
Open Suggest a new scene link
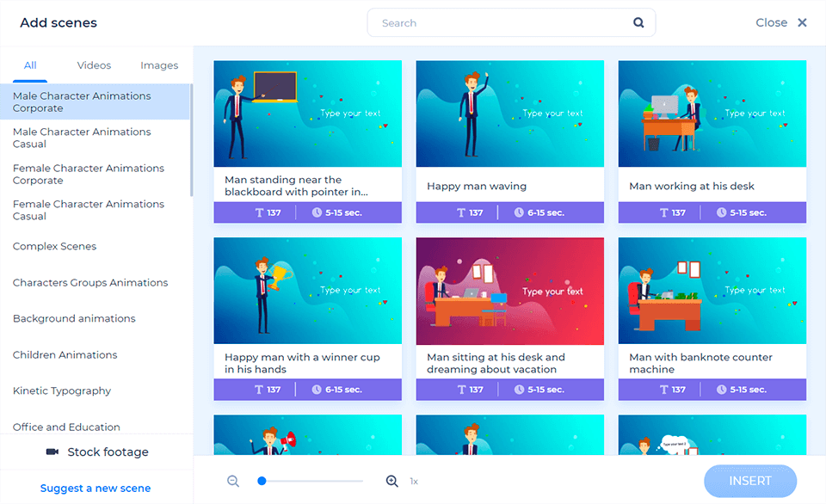tap(96, 489)
